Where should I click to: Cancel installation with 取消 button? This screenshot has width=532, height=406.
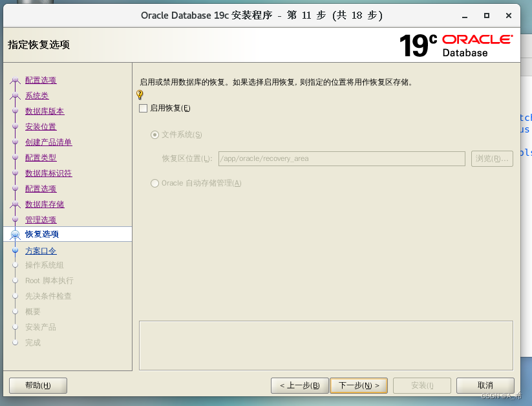point(485,385)
